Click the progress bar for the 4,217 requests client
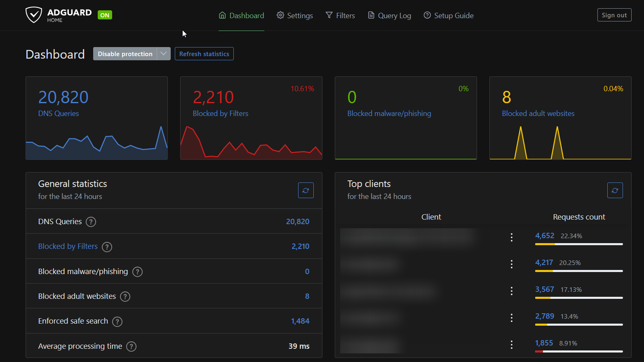644x362 pixels. pos(578,271)
